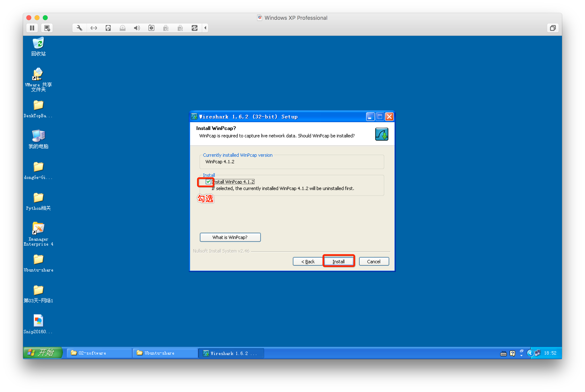The width and height of the screenshot is (585, 392).
Task: Click the camera device icon in toolbar
Action: pyautogui.click(x=151, y=28)
